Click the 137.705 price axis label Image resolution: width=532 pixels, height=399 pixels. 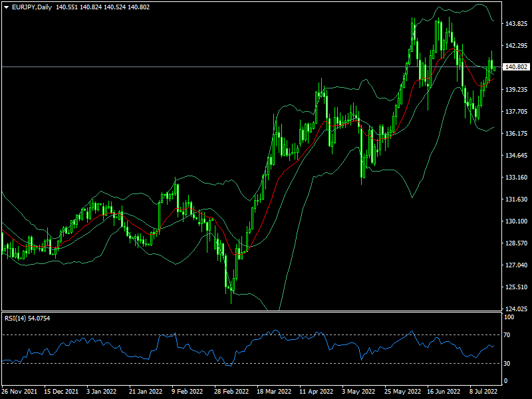pyautogui.click(x=517, y=112)
